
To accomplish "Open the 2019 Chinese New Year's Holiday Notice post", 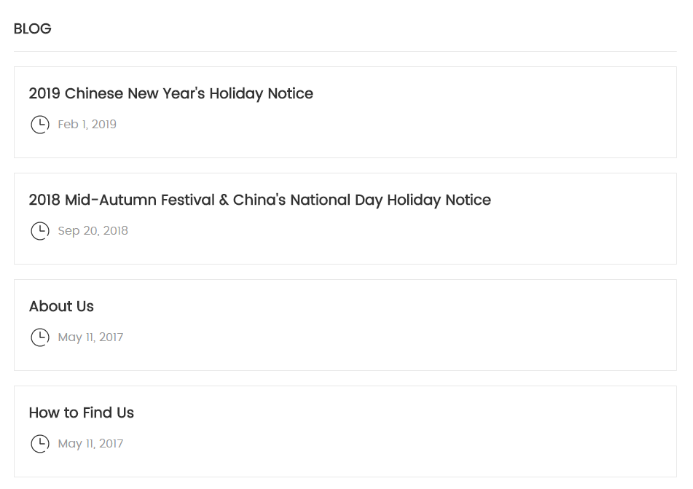I will click(170, 94).
